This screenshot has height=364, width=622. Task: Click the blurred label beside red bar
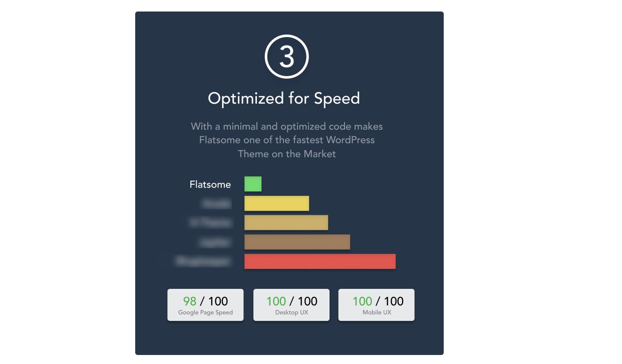(203, 261)
